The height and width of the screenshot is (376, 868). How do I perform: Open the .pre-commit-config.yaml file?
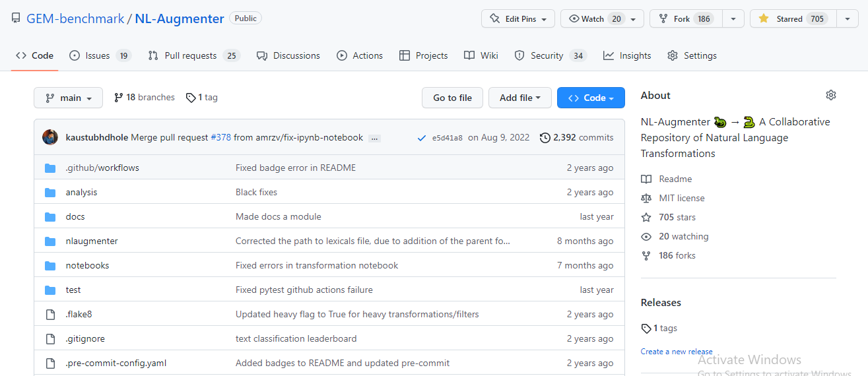coord(116,363)
